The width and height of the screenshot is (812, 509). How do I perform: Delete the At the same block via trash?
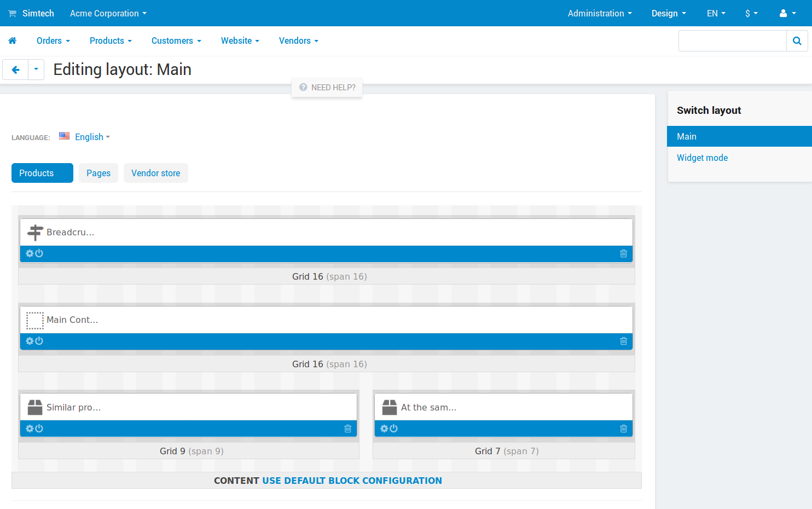(x=623, y=429)
